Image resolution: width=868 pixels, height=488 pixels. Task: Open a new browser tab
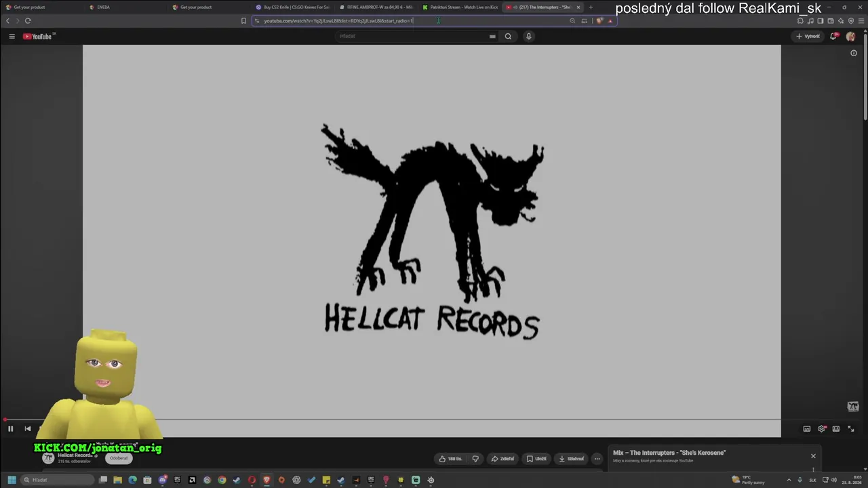tap(591, 7)
